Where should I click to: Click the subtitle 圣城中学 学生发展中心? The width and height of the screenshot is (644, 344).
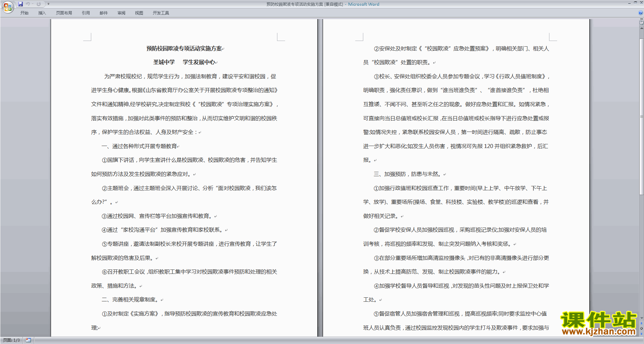click(x=184, y=62)
